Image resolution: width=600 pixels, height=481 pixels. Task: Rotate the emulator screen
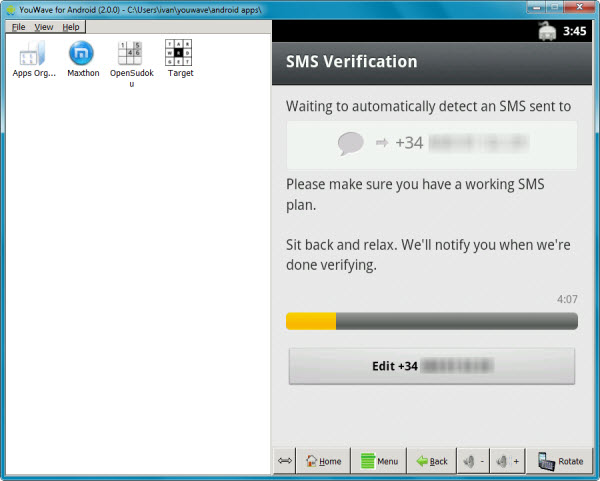pos(560,461)
